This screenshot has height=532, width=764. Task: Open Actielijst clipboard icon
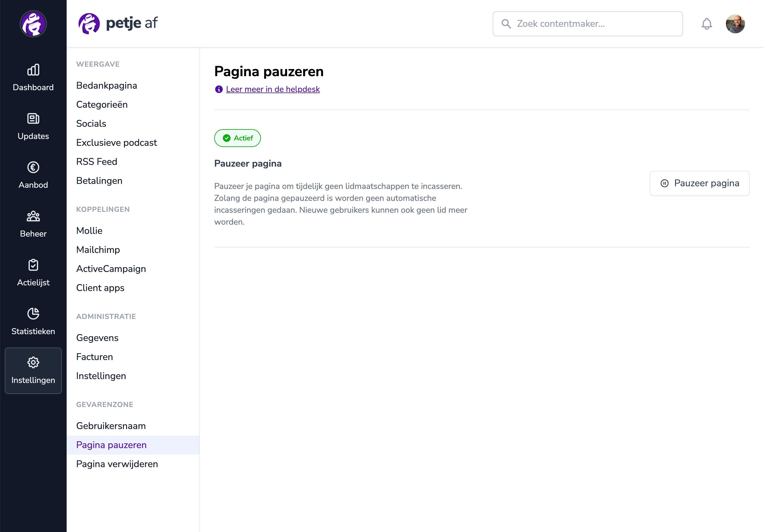coord(33,265)
